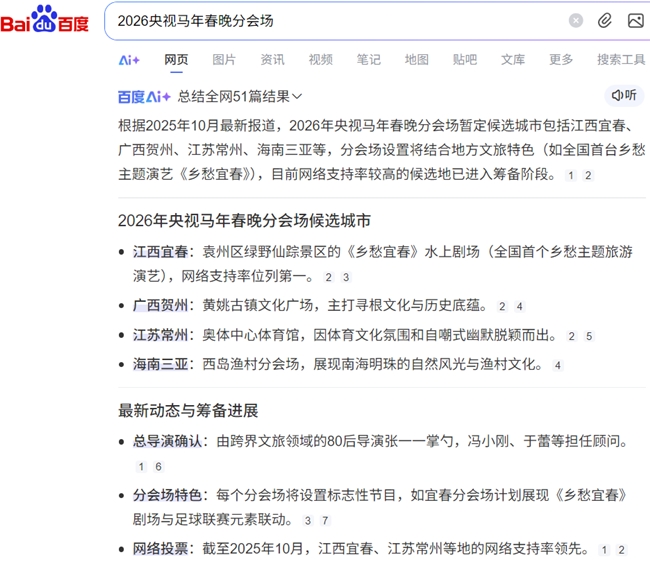Click the 江西宜春 link
Screen dimensions: 650x561
click(x=160, y=251)
